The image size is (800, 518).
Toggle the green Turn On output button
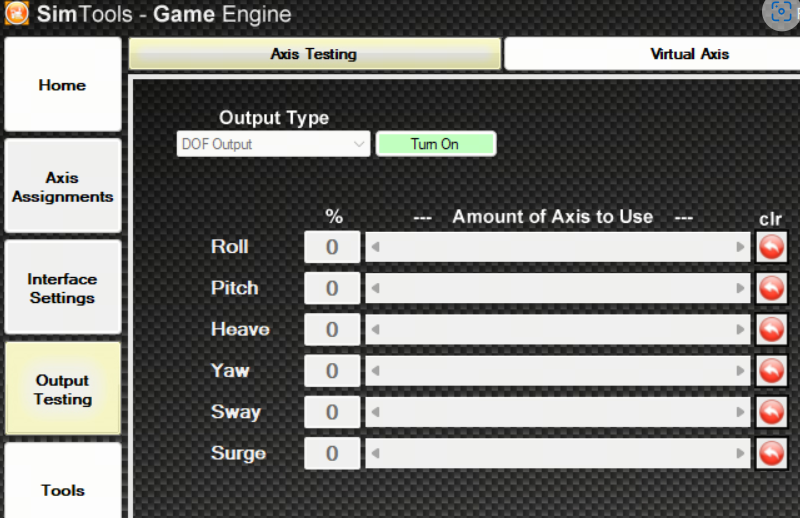click(x=435, y=144)
